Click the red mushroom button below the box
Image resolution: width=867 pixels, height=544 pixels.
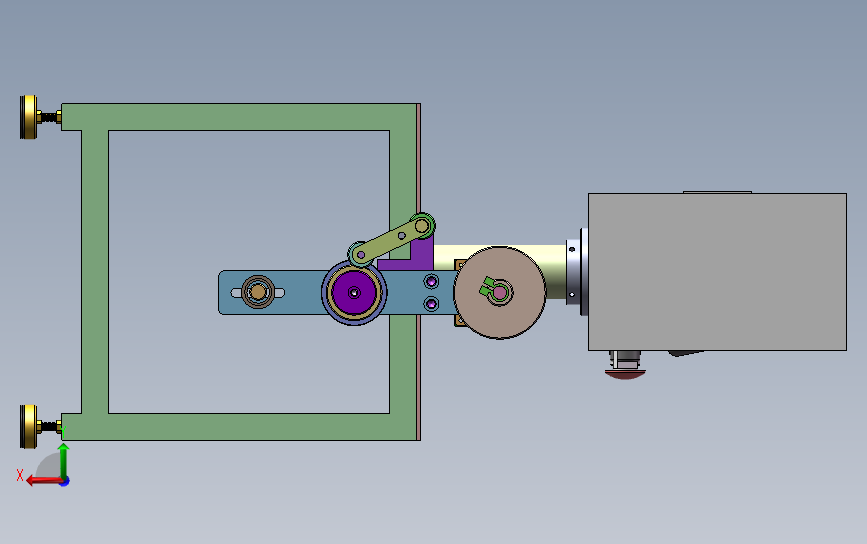625,374
